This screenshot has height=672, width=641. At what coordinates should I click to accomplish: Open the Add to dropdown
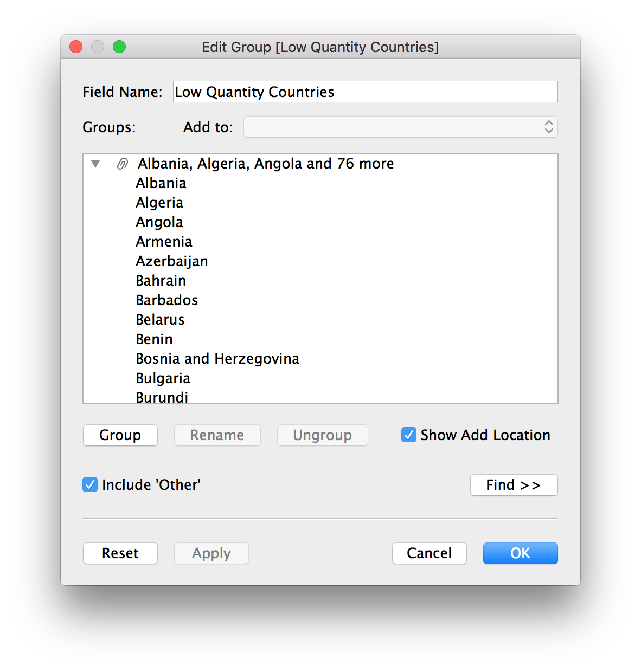400,127
